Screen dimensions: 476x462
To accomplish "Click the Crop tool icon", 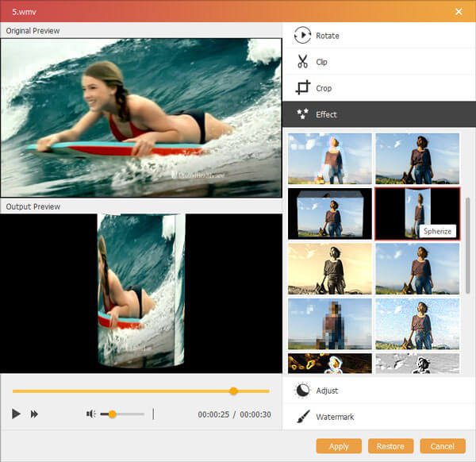I will tap(302, 88).
